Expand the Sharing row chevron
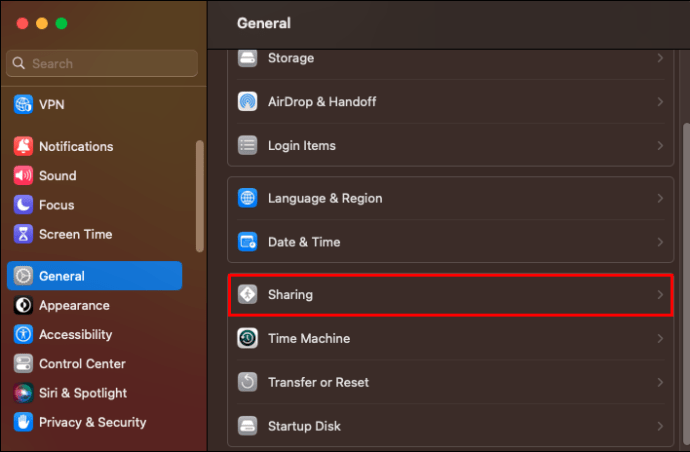The image size is (690, 452). [x=660, y=295]
